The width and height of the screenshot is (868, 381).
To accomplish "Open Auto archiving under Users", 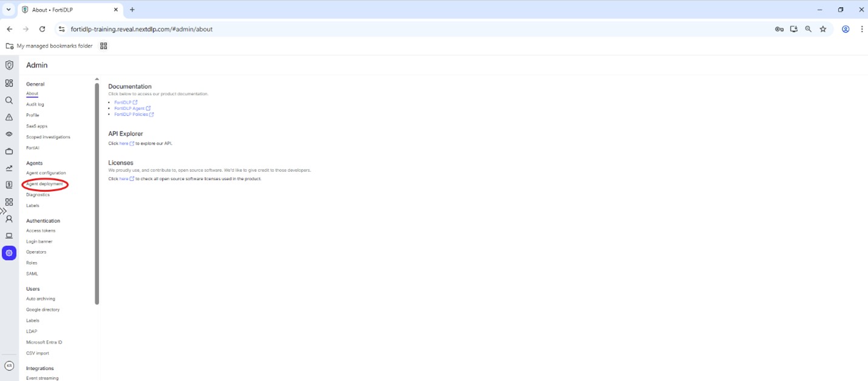I will pos(41,299).
